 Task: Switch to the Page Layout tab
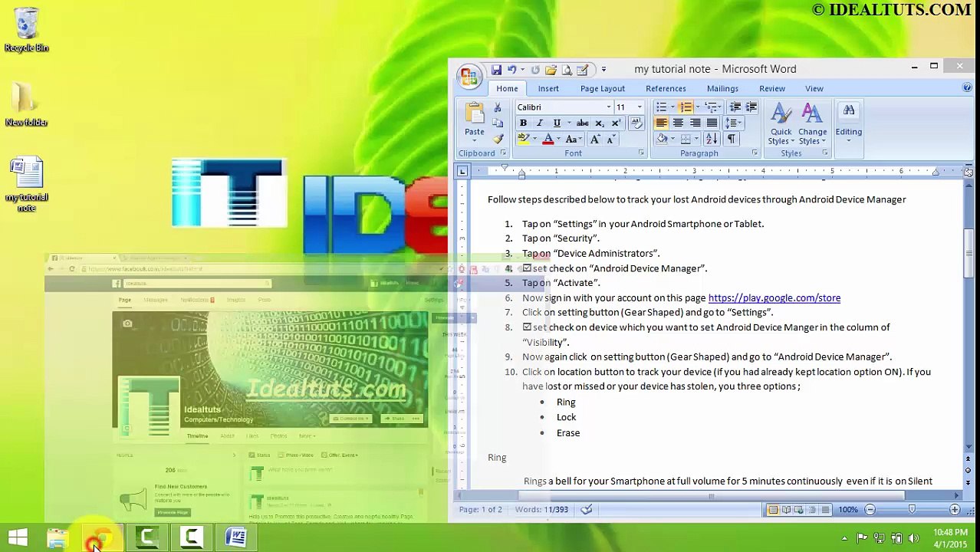point(603,89)
